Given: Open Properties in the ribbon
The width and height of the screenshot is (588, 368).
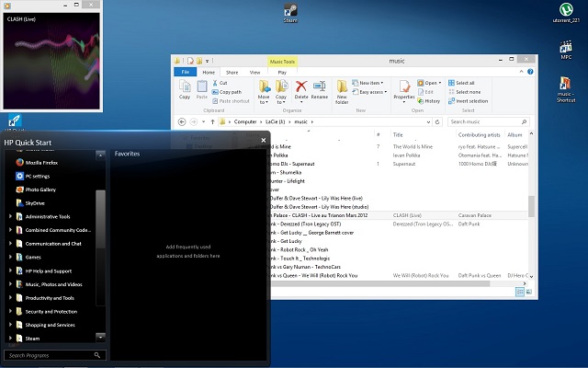Looking at the screenshot, I should tap(404, 91).
